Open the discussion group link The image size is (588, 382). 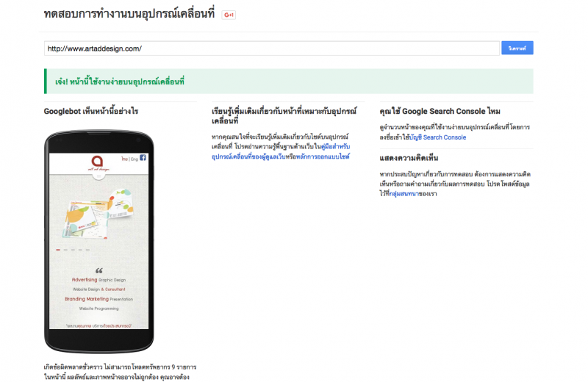click(404, 194)
